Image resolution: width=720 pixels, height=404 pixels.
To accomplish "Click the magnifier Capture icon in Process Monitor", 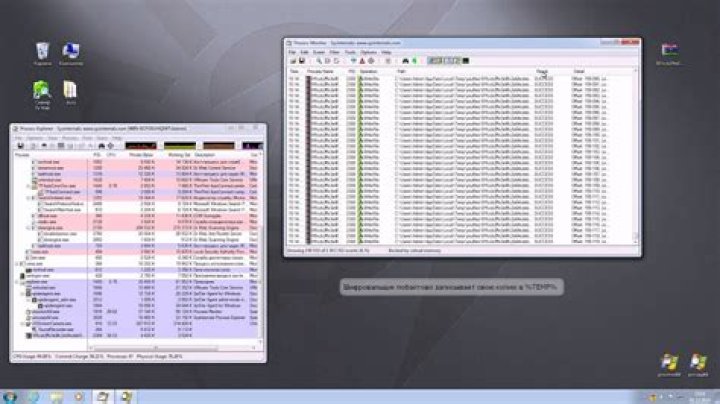I will pos(319,60).
